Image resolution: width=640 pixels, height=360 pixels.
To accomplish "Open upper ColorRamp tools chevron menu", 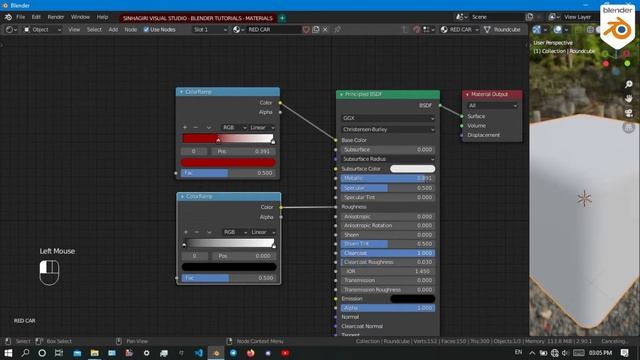I will click(209, 127).
